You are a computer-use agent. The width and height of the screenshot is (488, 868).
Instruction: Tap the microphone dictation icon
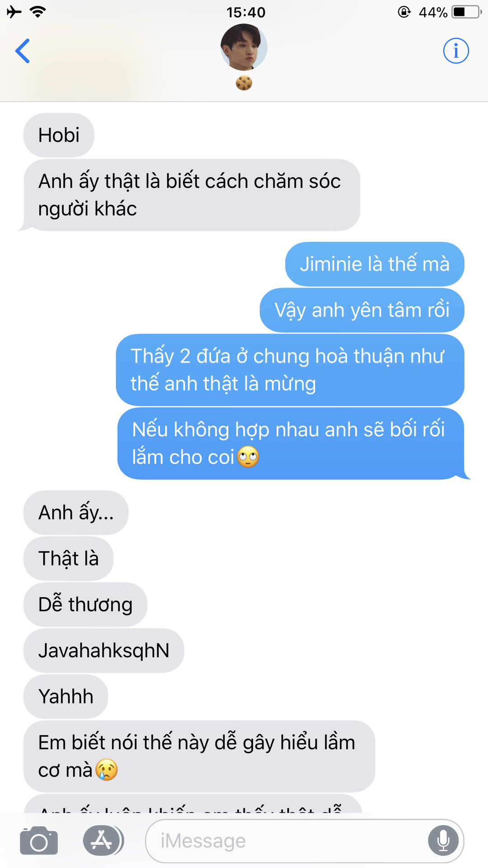coord(443,841)
